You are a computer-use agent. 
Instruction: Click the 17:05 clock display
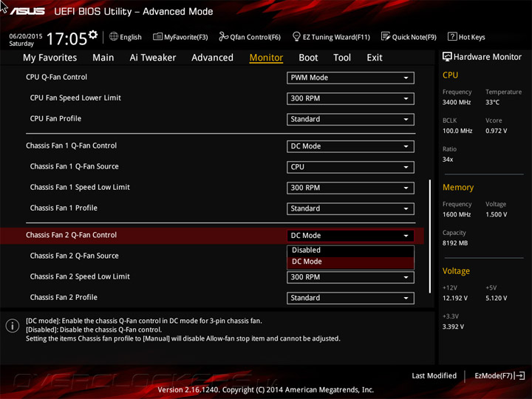pyautogui.click(x=66, y=38)
